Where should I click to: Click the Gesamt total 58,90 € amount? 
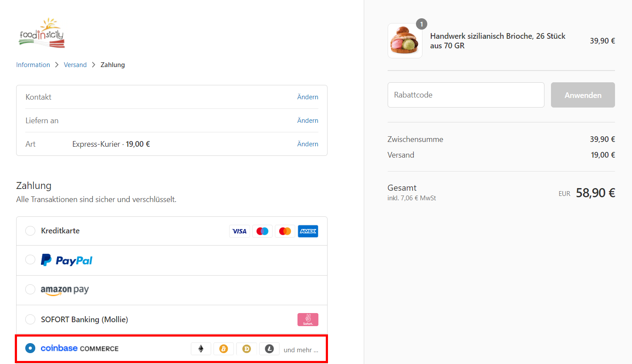pos(595,193)
